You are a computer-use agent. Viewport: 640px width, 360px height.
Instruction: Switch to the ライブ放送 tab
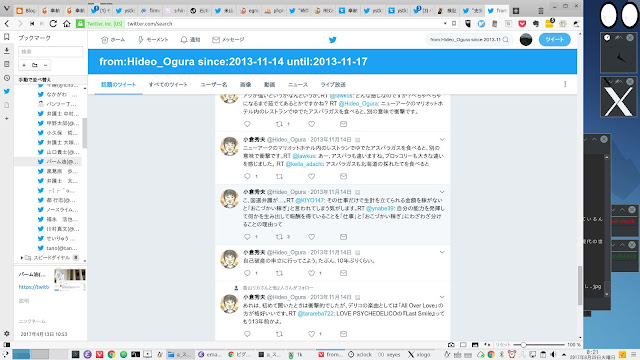point(333,84)
